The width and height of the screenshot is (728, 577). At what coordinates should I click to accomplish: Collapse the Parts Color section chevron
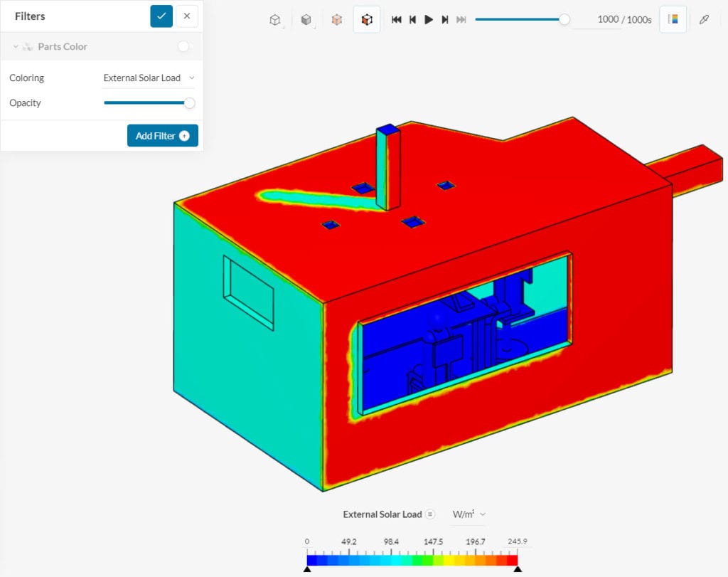[15, 46]
